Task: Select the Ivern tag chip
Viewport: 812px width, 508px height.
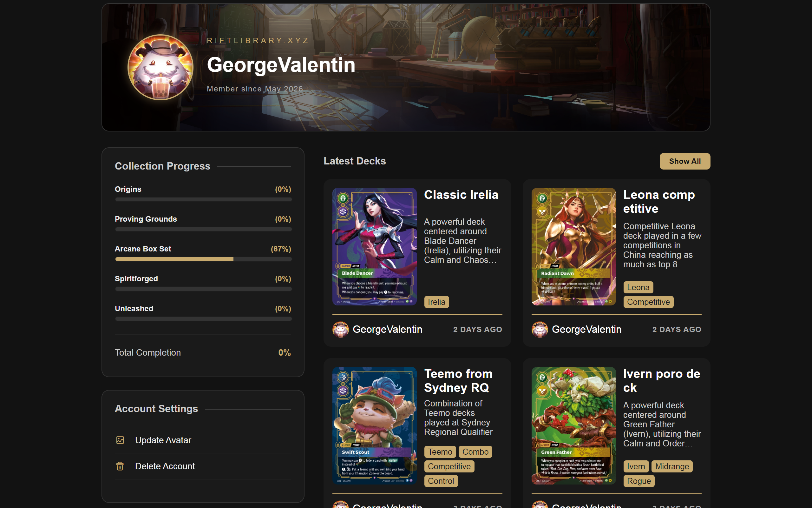Action: [636, 466]
